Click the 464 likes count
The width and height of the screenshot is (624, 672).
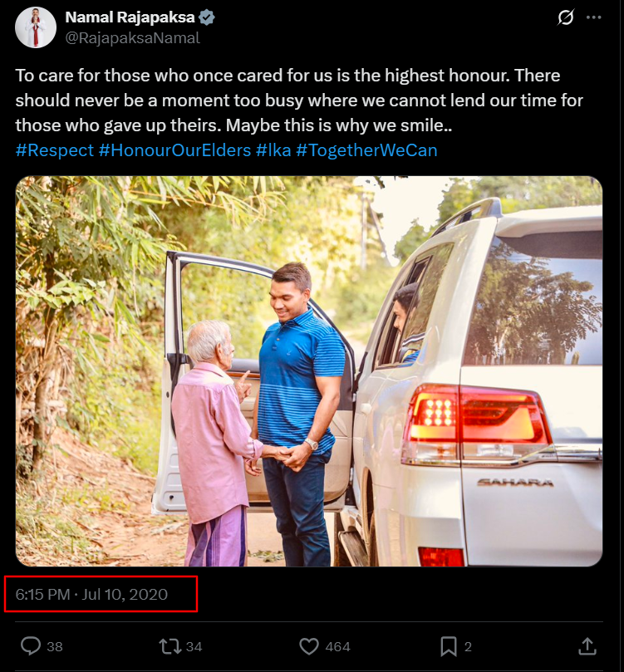point(337,646)
